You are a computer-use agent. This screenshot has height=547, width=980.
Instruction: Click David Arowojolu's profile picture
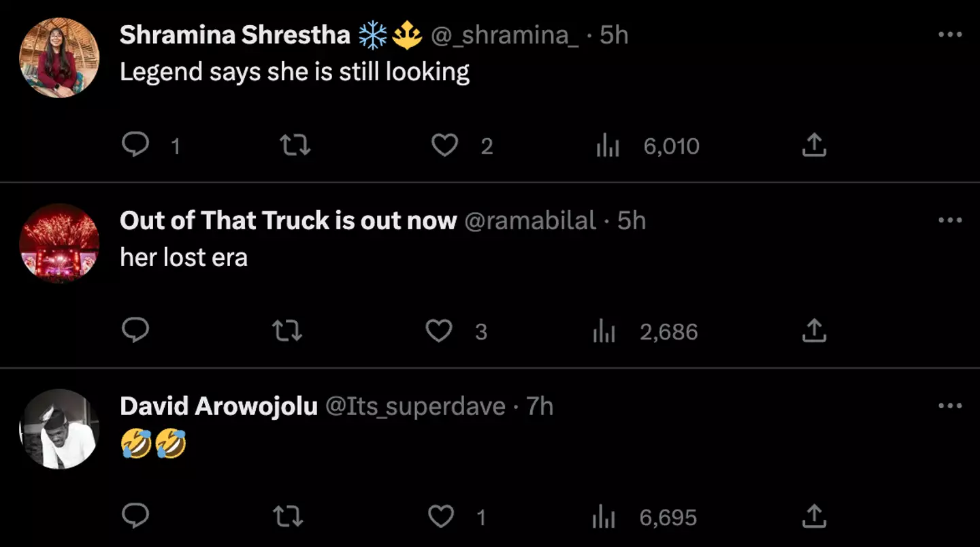(x=60, y=429)
